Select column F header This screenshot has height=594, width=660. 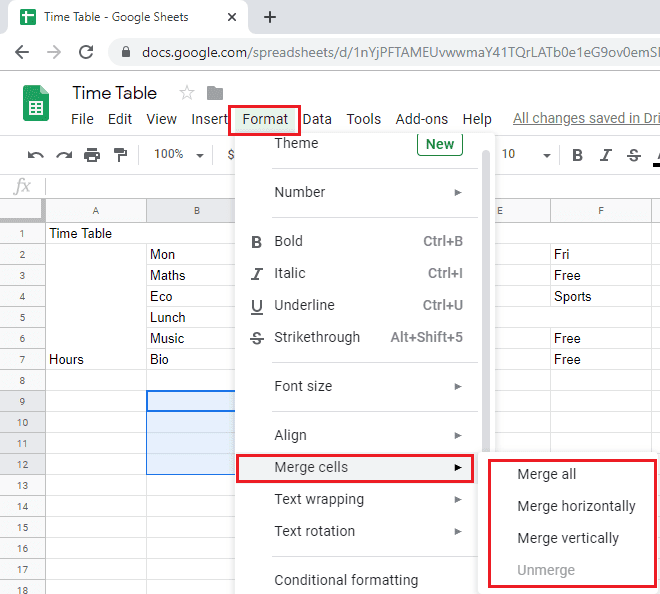(601, 210)
